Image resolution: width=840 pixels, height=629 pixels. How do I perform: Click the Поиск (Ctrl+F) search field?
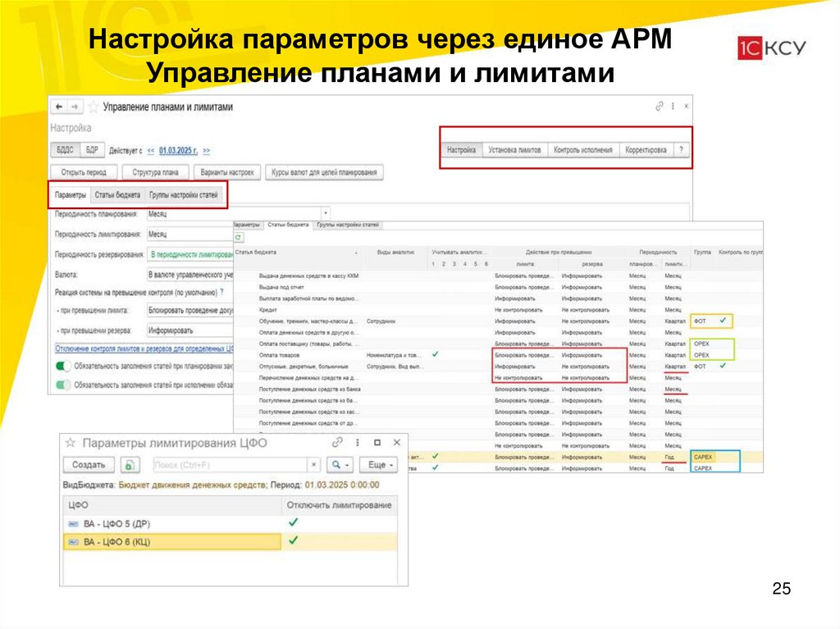230,465
